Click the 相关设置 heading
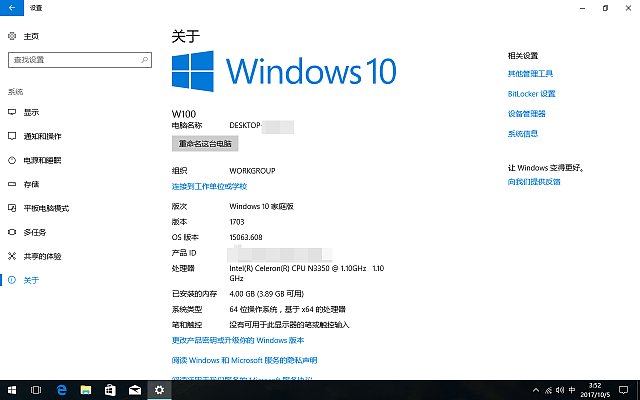Image resolution: width=640 pixels, height=400 pixels. pos(523,56)
